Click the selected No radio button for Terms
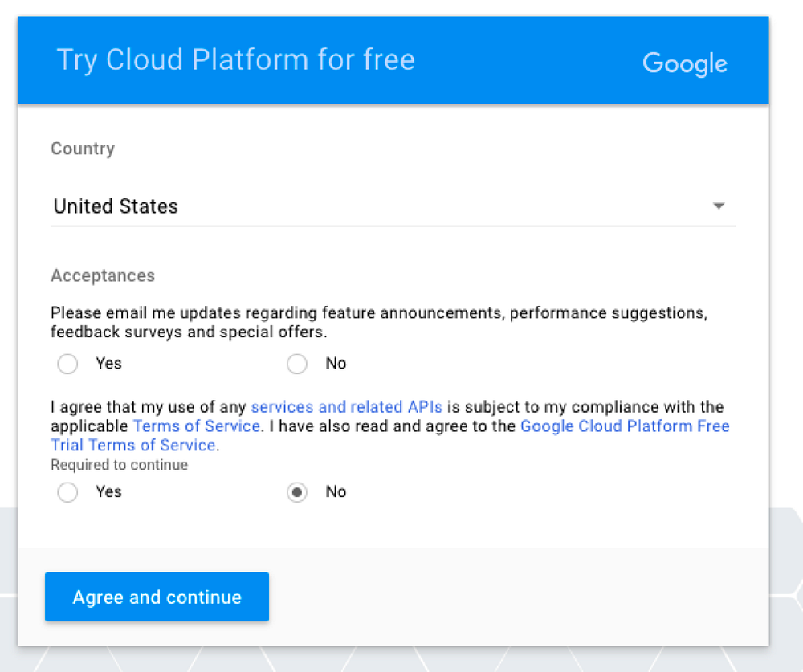Image resolution: width=803 pixels, height=672 pixels. pyautogui.click(x=297, y=492)
